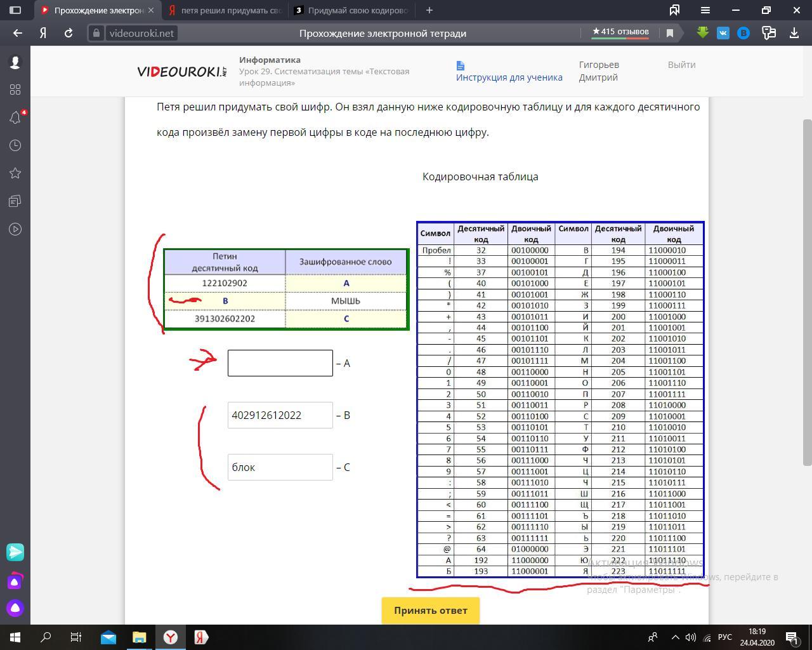812x650 pixels.
Task: Click the Yandex 'Я' home button
Action: (43, 33)
